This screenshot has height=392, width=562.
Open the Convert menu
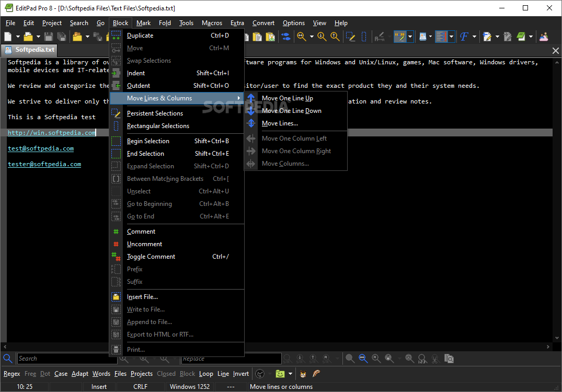(263, 23)
